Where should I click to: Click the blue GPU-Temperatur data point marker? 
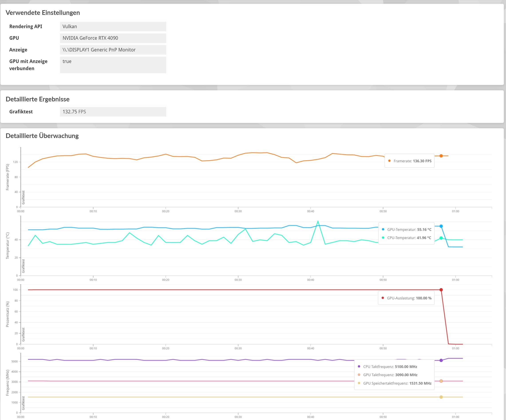(441, 226)
